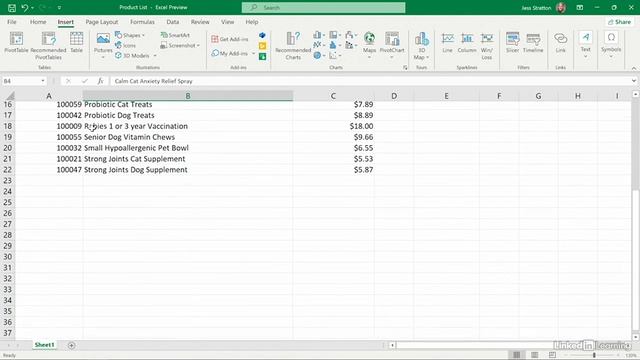Click the green People Graph add-in icon
Image resolution: width=640 pixels, height=360 pixels.
(x=262, y=56)
